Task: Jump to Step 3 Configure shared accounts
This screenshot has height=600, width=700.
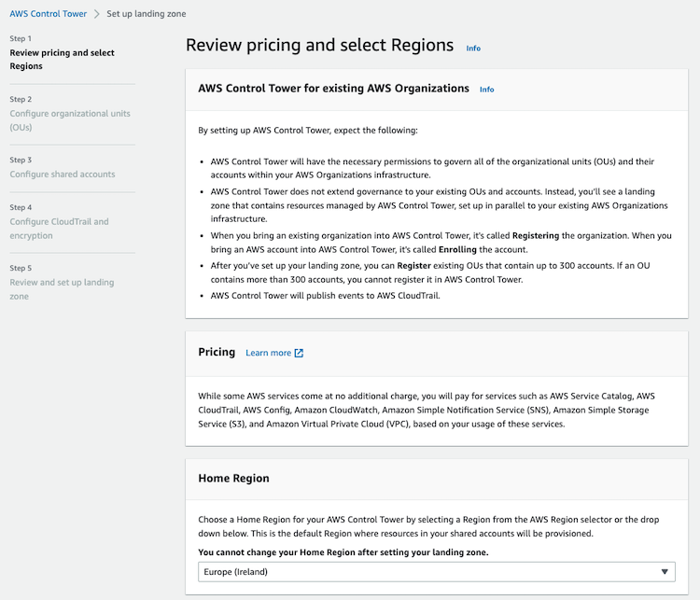Action: 63,174
